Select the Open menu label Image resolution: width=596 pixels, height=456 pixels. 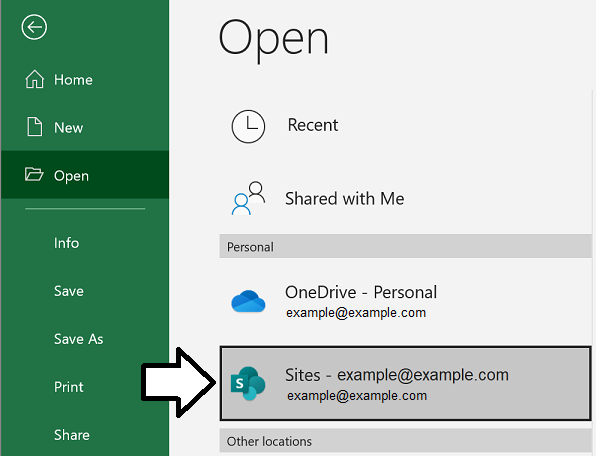[71, 176]
